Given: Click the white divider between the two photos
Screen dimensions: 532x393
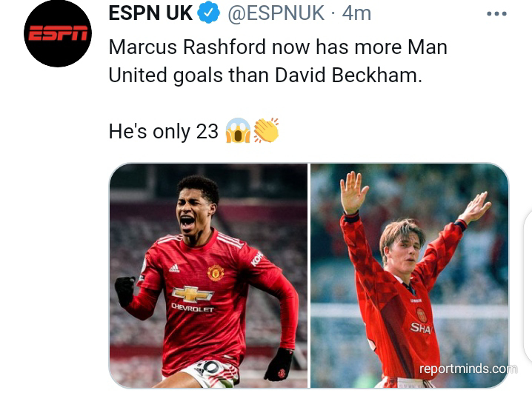Looking at the screenshot, I should click(x=309, y=275).
